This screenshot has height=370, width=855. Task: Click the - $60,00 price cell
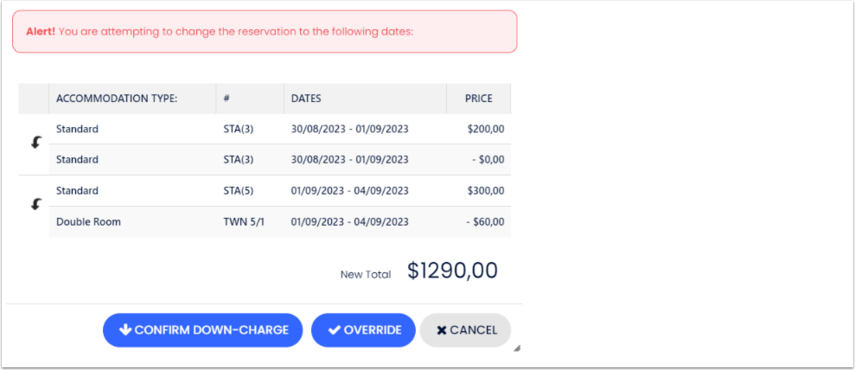coord(486,222)
